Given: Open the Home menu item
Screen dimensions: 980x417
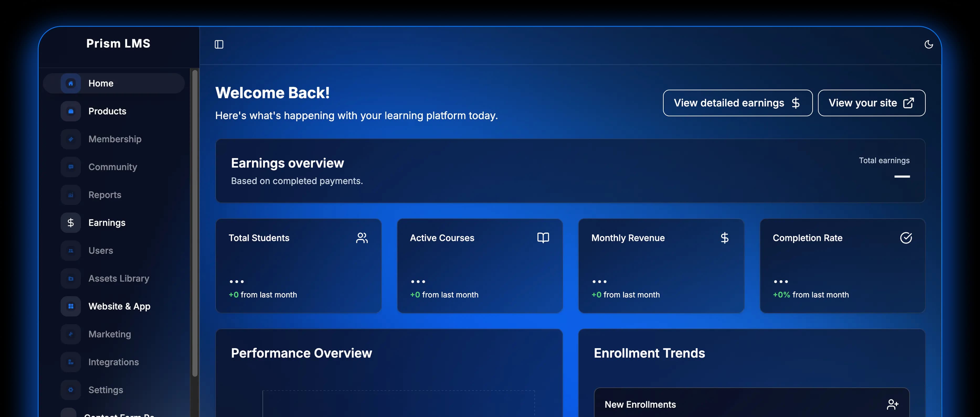Looking at the screenshot, I should [114, 83].
